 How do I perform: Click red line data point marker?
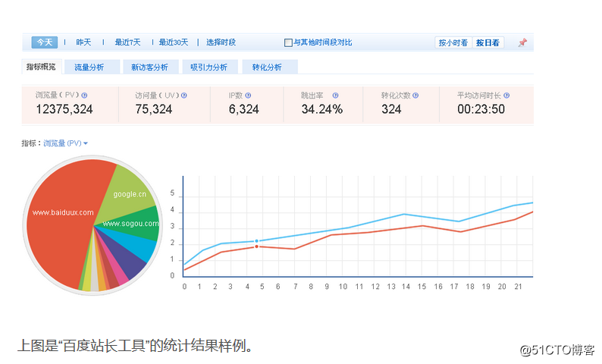[x=256, y=246]
